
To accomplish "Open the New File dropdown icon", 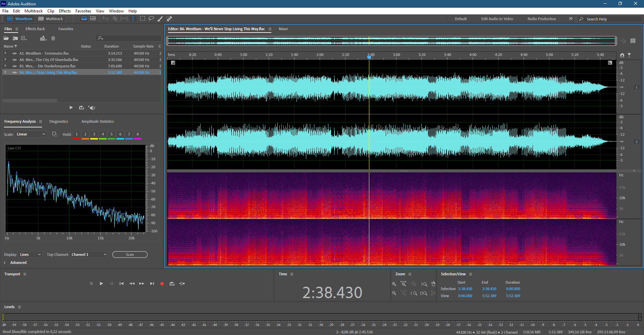I will 24,38.
